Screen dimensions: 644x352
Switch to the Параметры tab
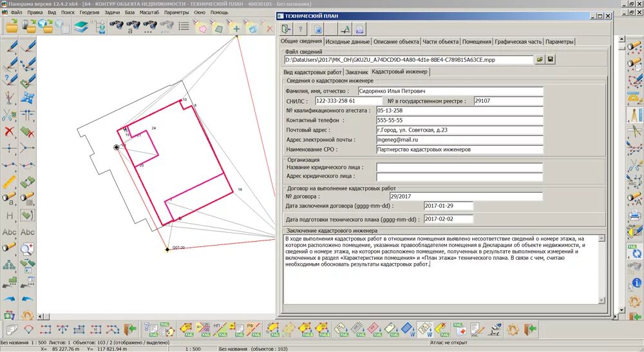point(560,41)
